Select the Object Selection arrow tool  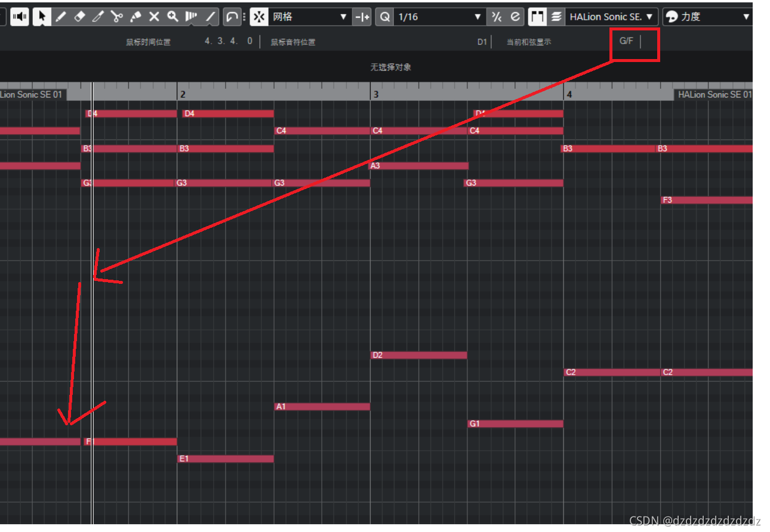point(41,17)
